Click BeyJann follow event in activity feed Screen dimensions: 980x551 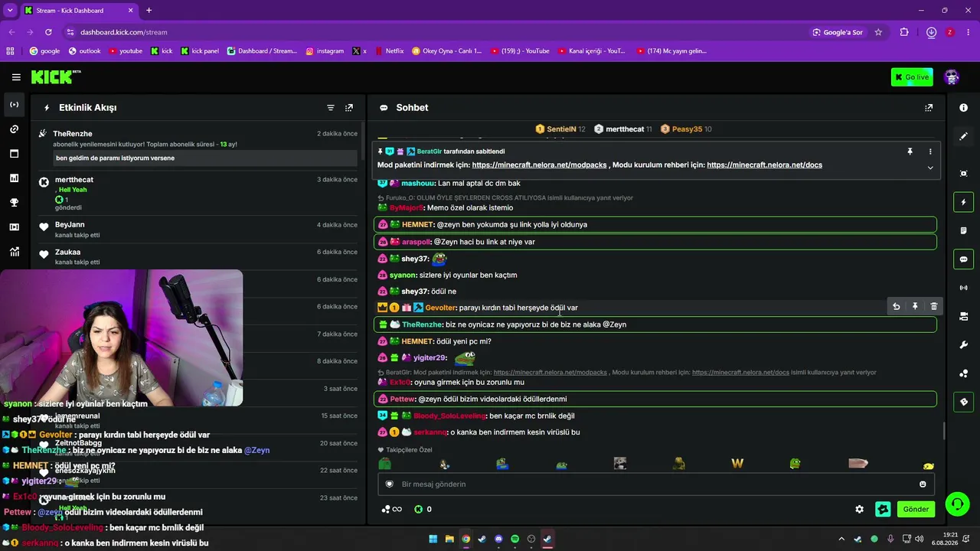click(x=198, y=230)
